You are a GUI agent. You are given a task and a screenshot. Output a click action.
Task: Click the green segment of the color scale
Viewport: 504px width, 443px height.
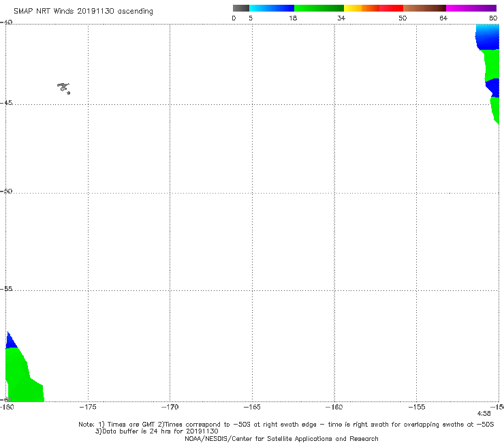click(319, 8)
